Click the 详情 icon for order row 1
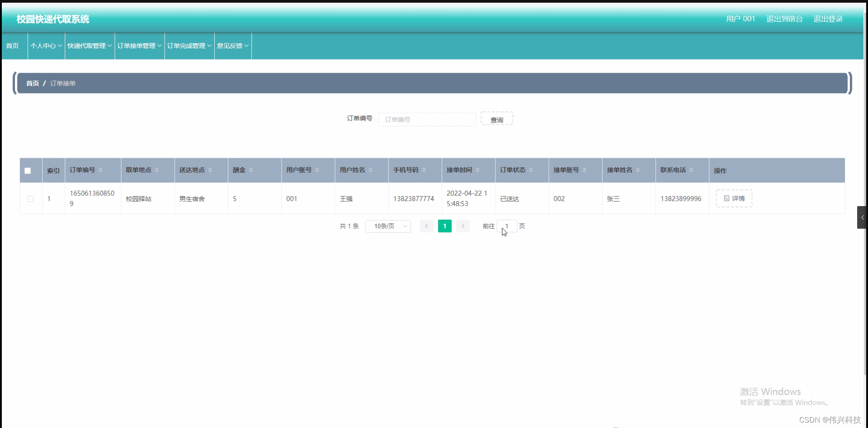Viewport: 868px width, 428px height. [733, 198]
